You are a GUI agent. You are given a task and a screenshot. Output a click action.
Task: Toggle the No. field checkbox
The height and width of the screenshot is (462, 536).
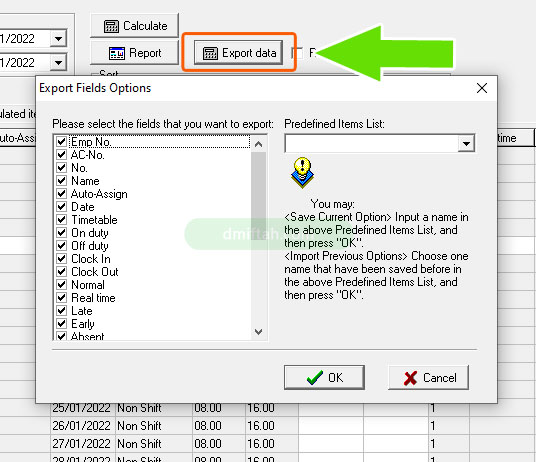pyautogui.click(x=62, y=167)
